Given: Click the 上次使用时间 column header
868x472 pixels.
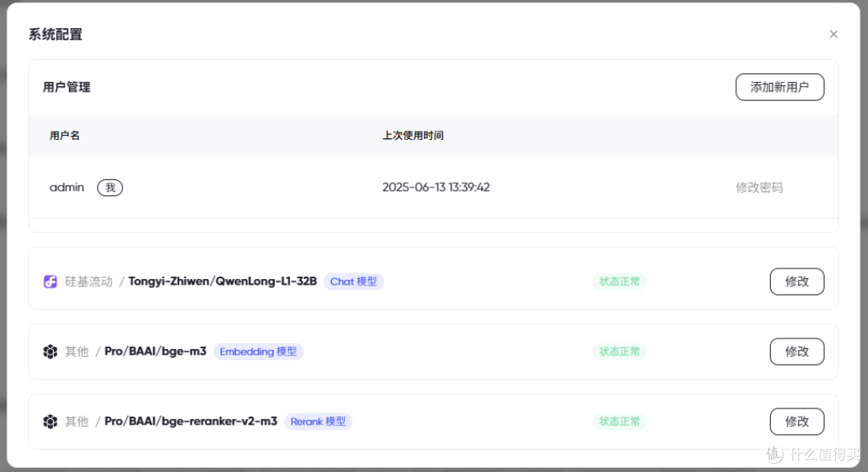Looking at the screenshot, I should click(413, 136).
